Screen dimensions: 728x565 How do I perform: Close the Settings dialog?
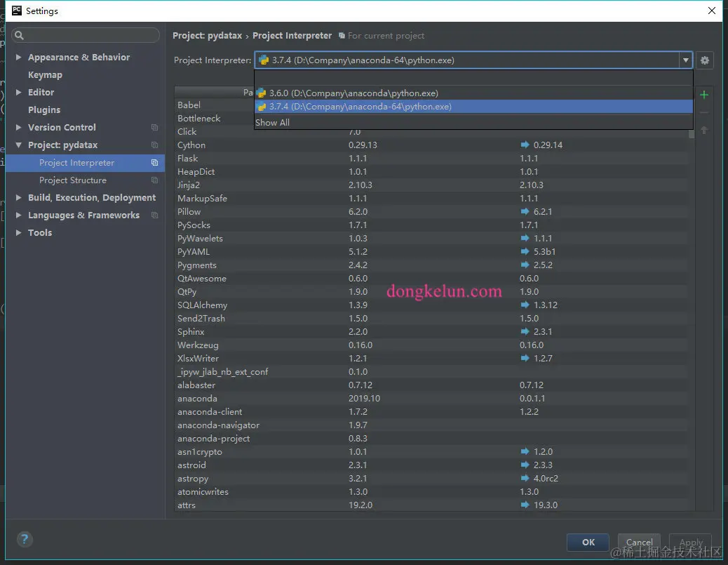[711, 11]
